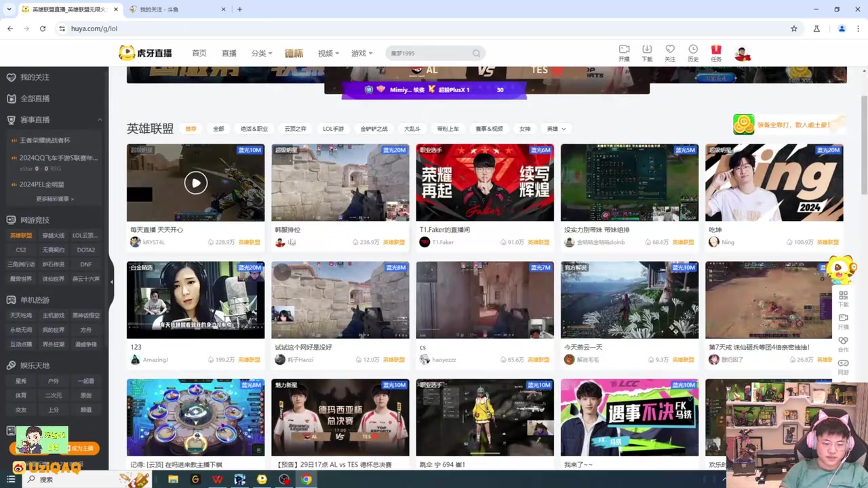Select DOTA2 game category
Screen dimensions: 868x488
tap(86, 250)
